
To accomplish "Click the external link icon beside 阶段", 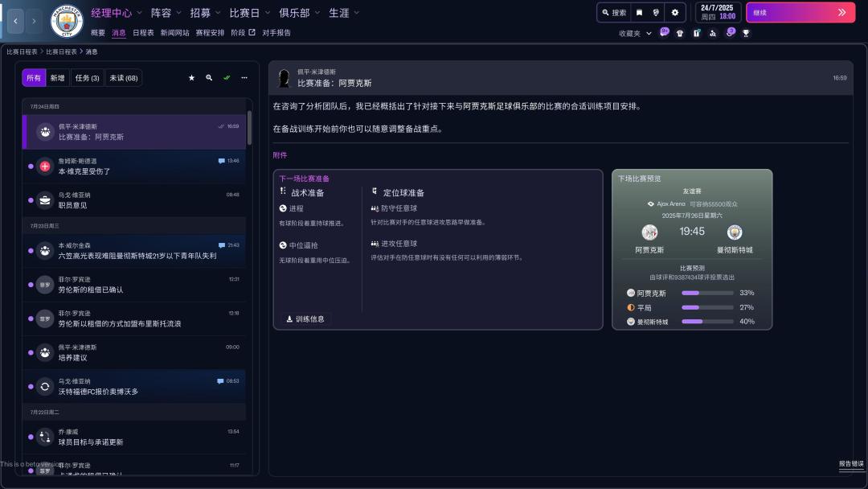I will pos(252,32).
